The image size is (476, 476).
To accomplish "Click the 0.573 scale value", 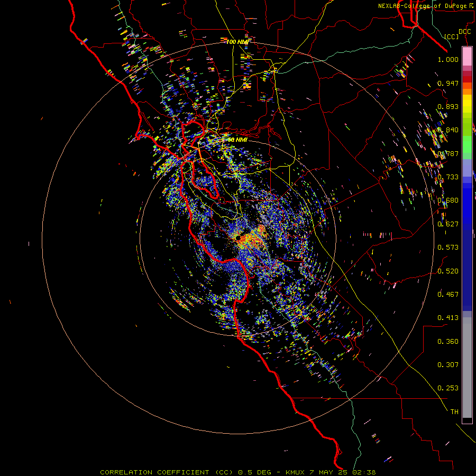I will click(x=448, y=248).
